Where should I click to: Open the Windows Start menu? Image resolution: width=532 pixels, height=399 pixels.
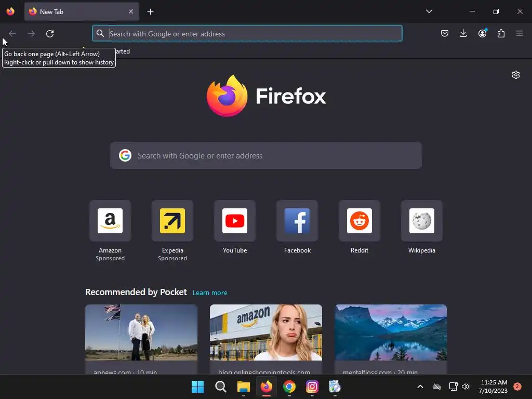[x=197, y=387]
